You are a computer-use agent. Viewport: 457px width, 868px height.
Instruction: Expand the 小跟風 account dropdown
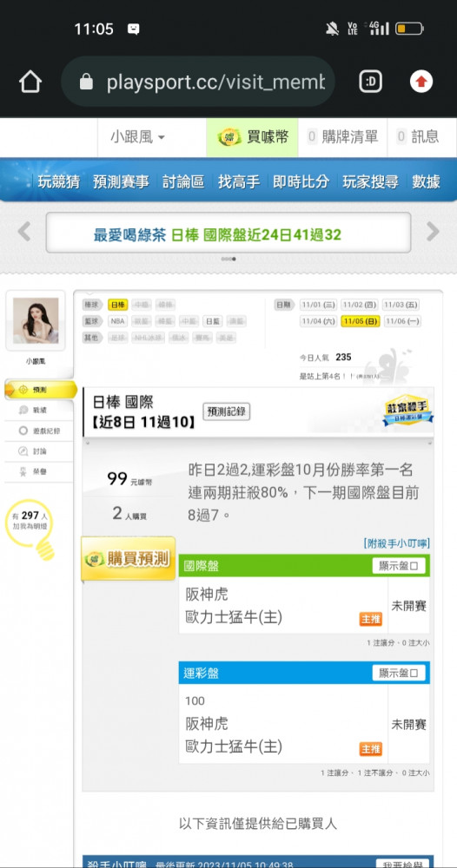pyautogui.click(x=138, y=137)
